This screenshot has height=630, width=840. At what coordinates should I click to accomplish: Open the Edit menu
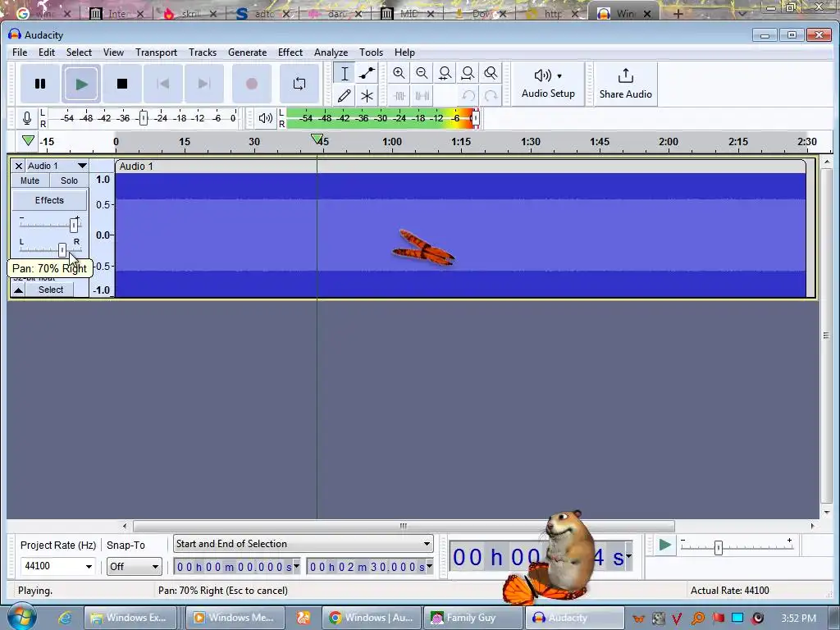coord(47,52)
